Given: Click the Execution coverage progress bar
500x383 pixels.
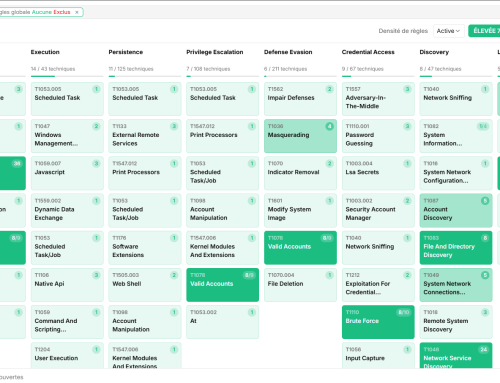Looking at the screenshot, I should (67, 76).
